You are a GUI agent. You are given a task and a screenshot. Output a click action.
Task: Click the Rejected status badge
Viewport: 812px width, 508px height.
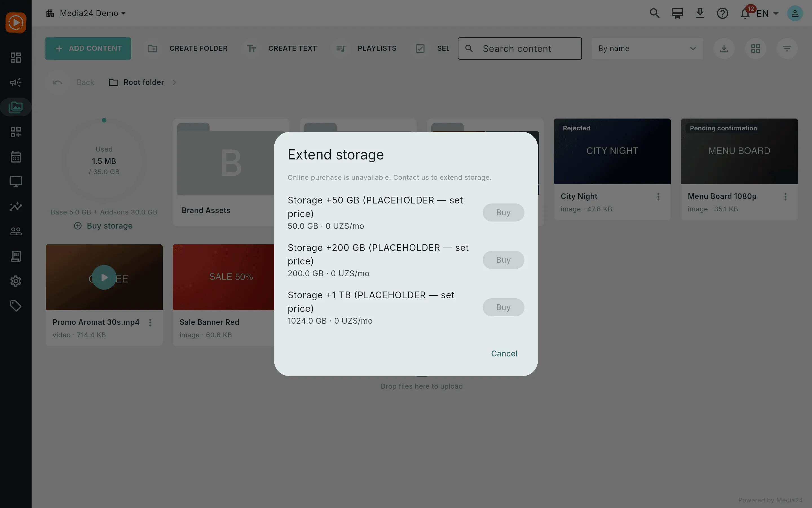[x=577, y=128]
